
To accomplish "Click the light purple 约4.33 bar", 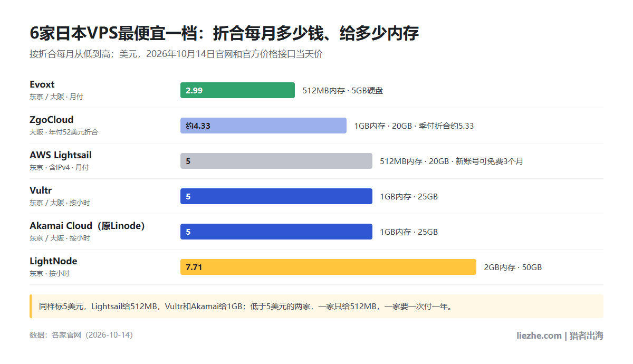I will 263,126.
